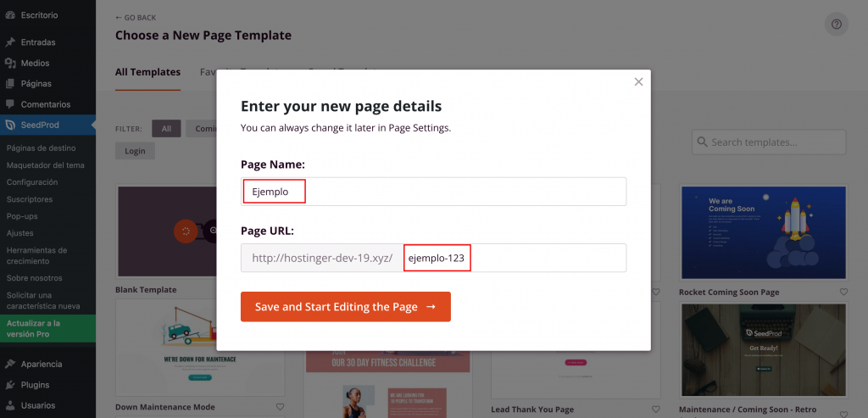Open Medios media library icon
Screen dimensions: 868x418
pyautogui.click(x=9, y=63)
